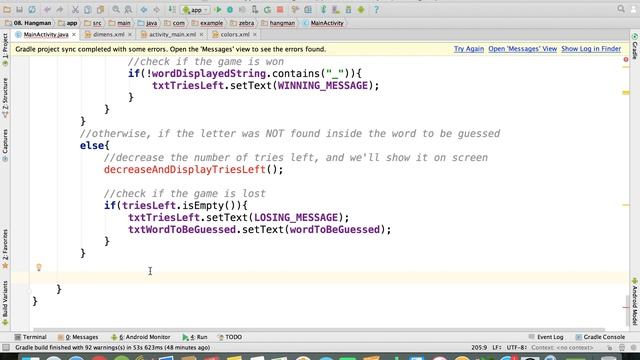Viewport: 640px width, 360px height.
Task: Open the Terminal tool window
Action: pyautogui.click(x=31, y=337)
